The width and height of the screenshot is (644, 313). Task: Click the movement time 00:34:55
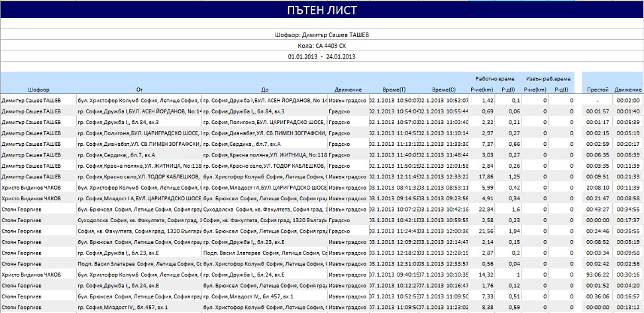coord(628,210)
